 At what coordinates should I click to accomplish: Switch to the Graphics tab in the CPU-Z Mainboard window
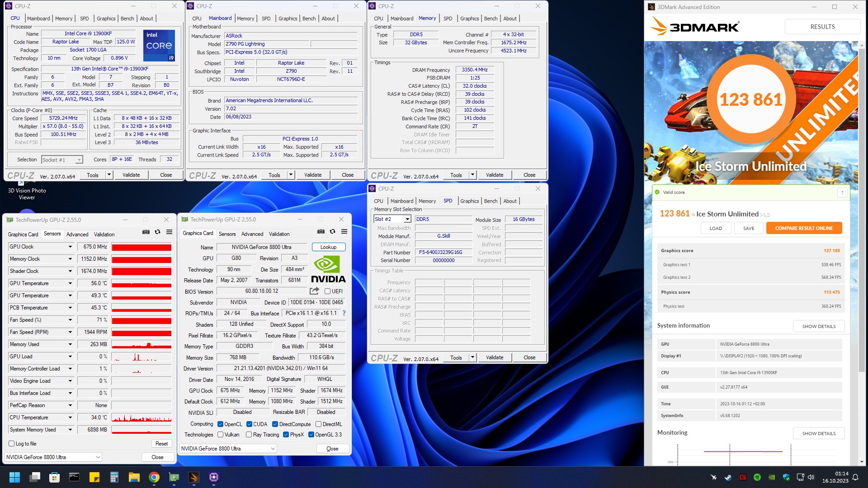(288, 19)
